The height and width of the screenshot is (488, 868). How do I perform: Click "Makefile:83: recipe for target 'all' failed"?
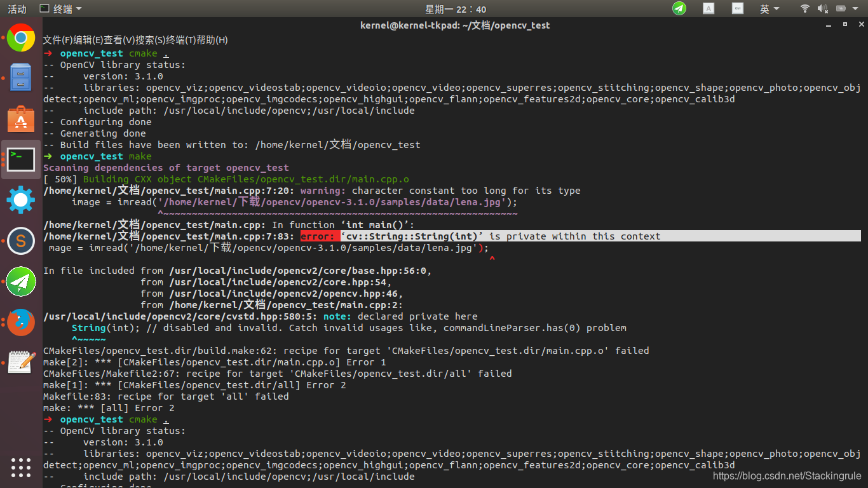click(x=166, y=396)
